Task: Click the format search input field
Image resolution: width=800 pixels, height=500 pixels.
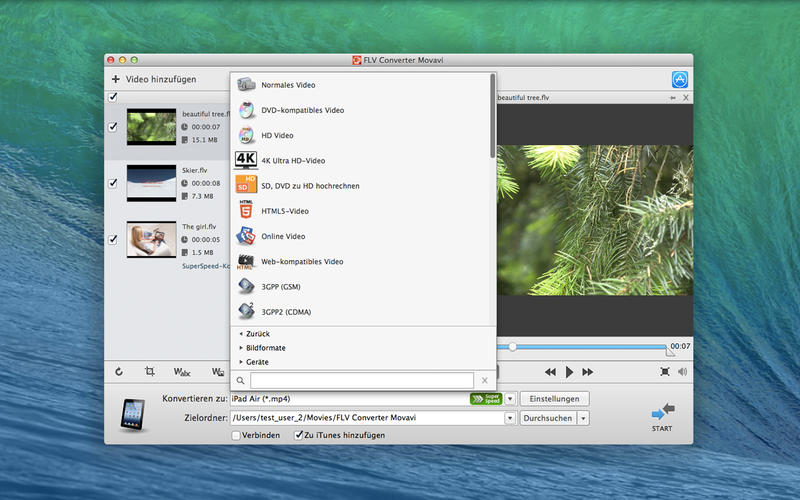Action: tap(362, 381)
